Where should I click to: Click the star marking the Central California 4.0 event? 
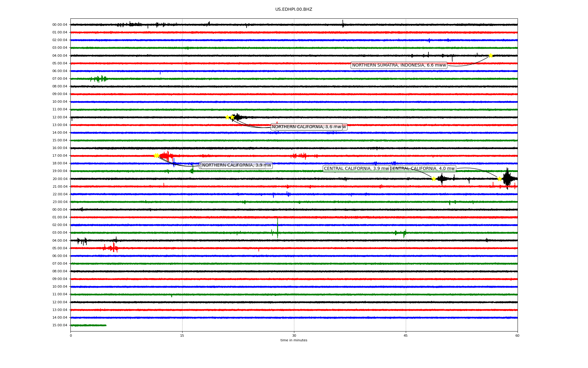tap(499, 179)
